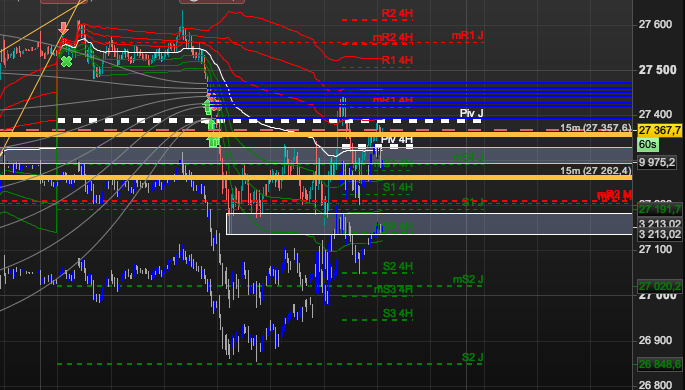Click the green up arrow on white dashed pivot
Screen dimensions: 685x390
(211, 124)
